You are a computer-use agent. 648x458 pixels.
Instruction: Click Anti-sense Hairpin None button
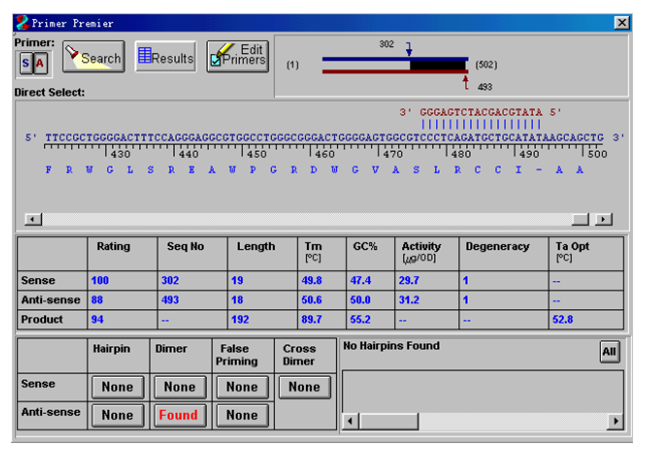tap(117, 414)
